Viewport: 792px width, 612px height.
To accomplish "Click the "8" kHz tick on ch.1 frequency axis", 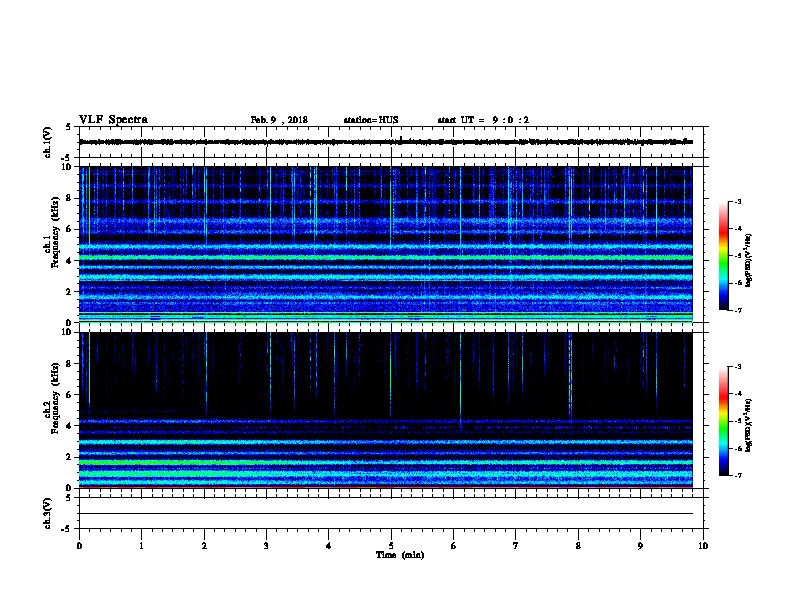I will (x=68, y=198).
